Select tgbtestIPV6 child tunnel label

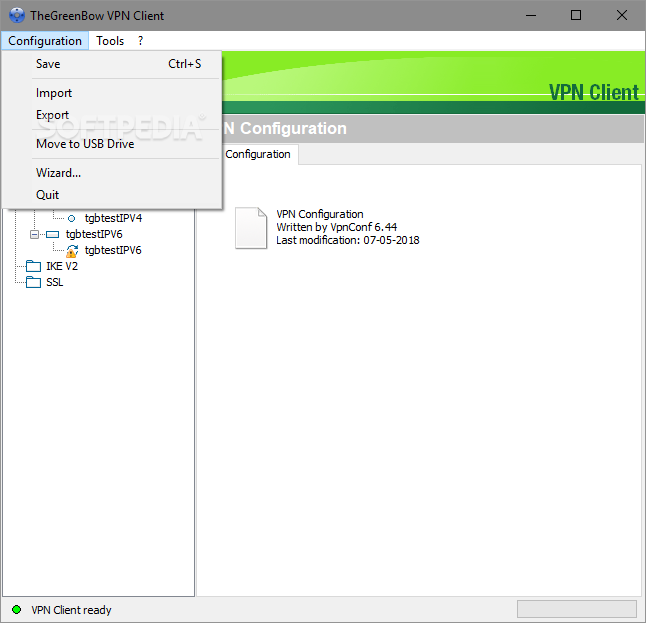tap(113, 250)
